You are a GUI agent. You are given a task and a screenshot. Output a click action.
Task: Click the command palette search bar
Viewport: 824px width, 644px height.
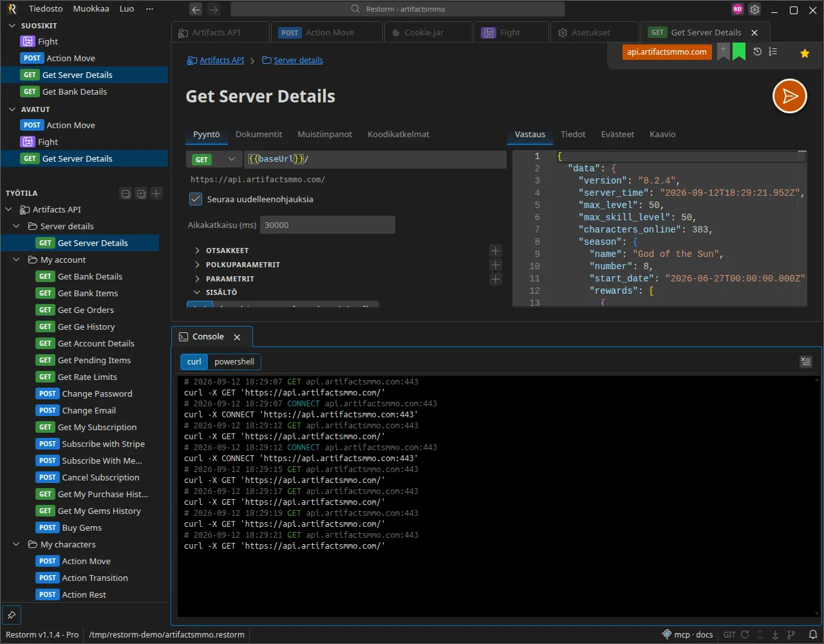[x=397, y=9]
